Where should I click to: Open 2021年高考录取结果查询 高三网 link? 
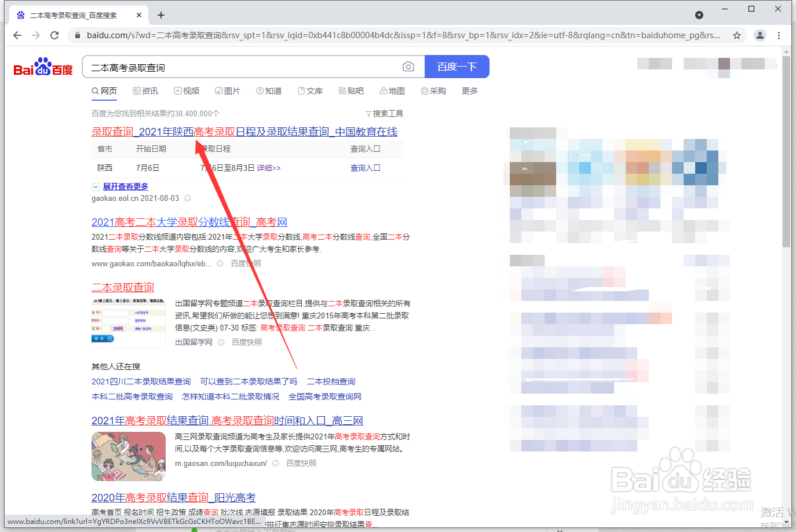point(228,421)
